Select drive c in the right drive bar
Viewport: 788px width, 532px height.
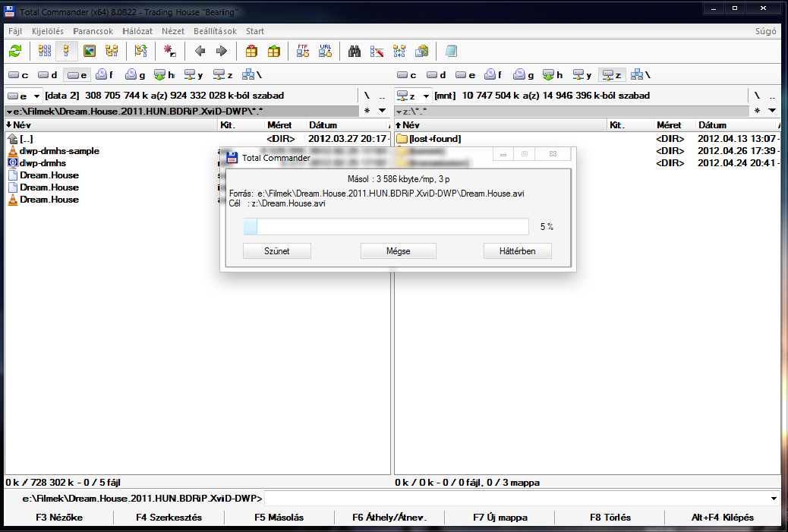pyautogui.click(x=407, y=75)
